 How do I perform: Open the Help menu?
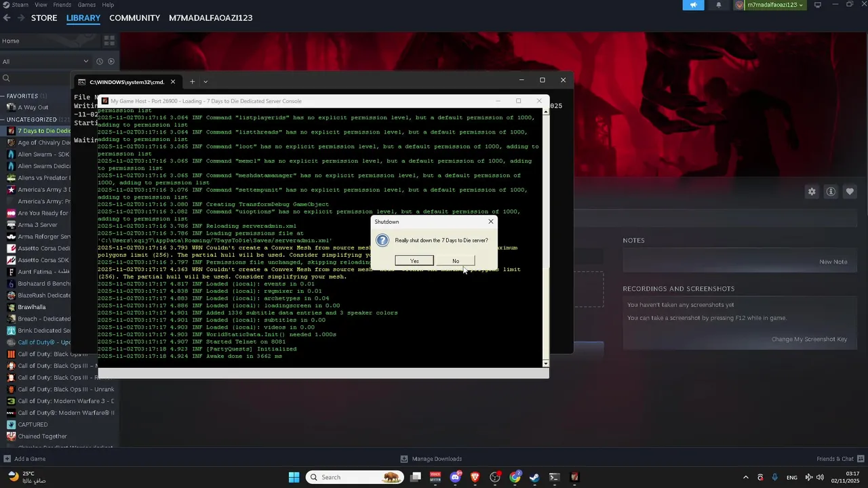108,5
